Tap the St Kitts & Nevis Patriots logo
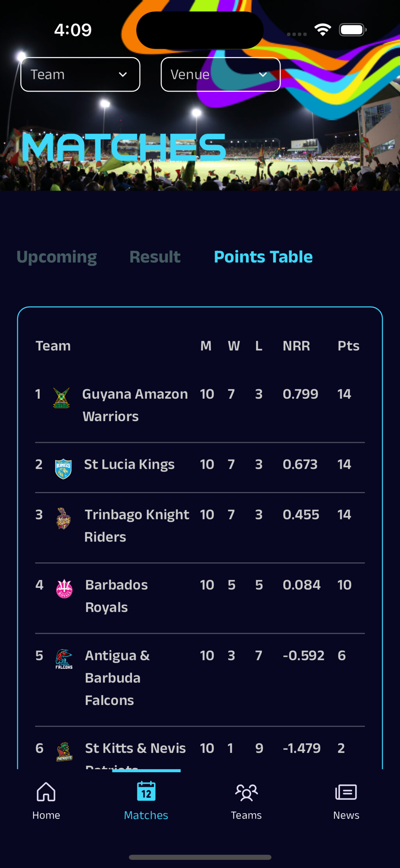400x868 pixels. tap(64, 751)
